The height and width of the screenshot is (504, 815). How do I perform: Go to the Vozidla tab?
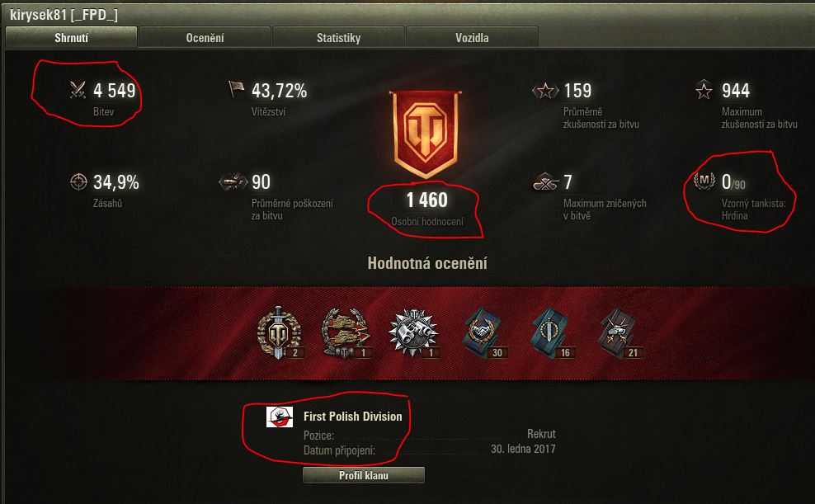click(472, 38)
